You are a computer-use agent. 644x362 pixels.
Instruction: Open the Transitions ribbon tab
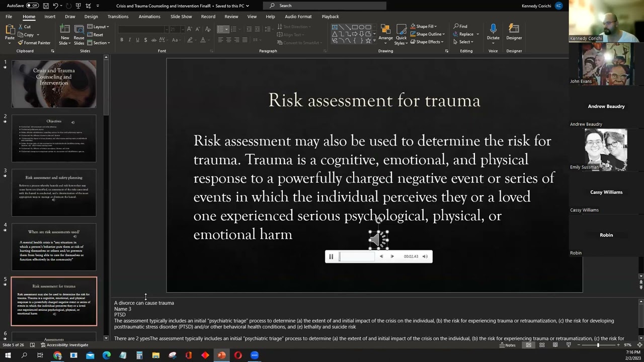pos(118,17)
